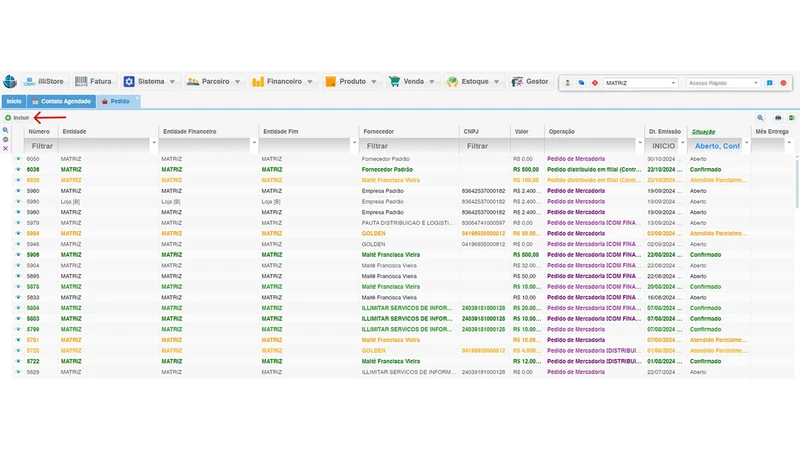Open the Entidade Financeiro filter dropdown arrow
This screenshot has width=800, height=450.
click(x=254, y=143)
